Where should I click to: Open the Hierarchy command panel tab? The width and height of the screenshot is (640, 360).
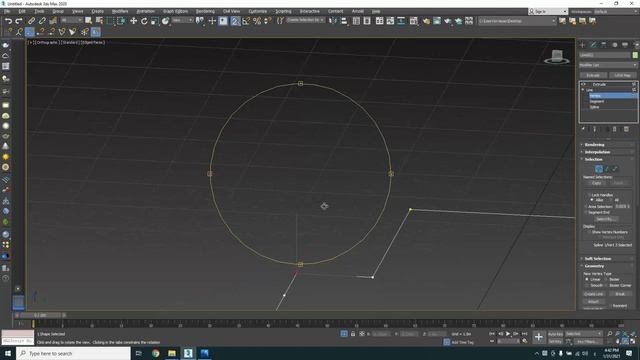point(604,44)
